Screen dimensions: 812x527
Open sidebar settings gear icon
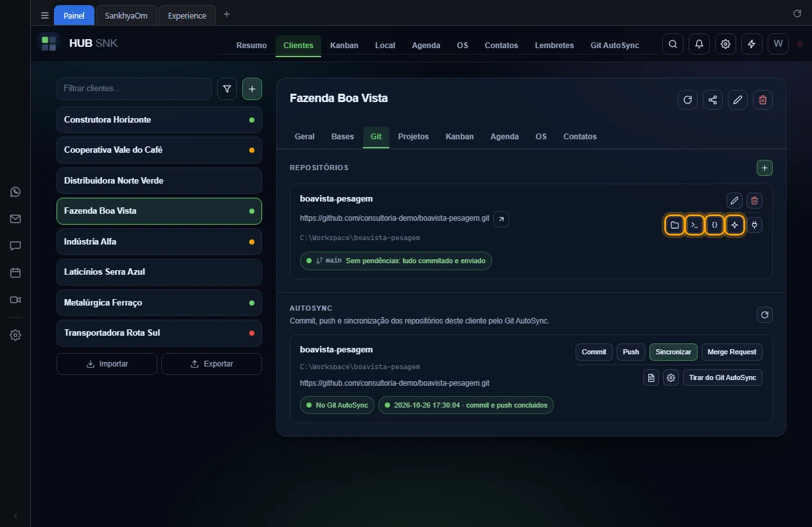coord(15,335)
